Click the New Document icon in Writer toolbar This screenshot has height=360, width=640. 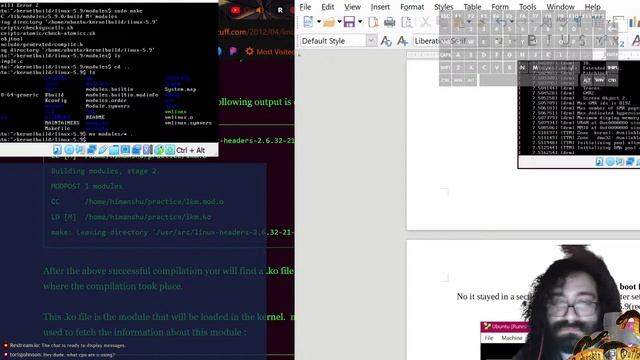tap(308, 22)
